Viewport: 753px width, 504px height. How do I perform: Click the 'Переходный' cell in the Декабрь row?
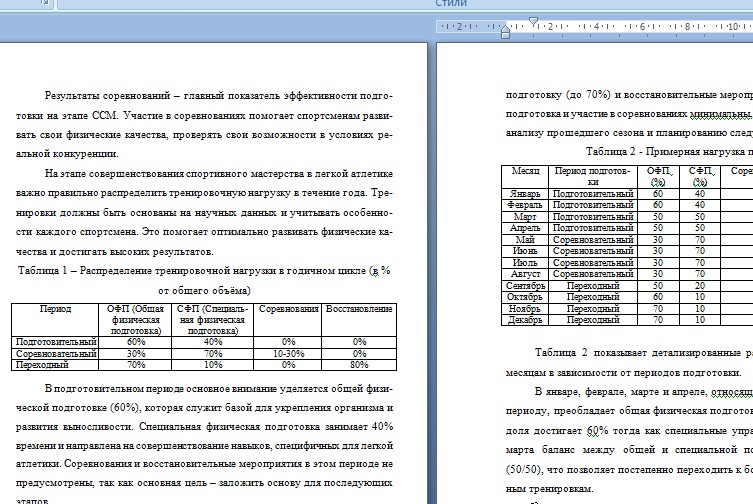pos(593,320)
